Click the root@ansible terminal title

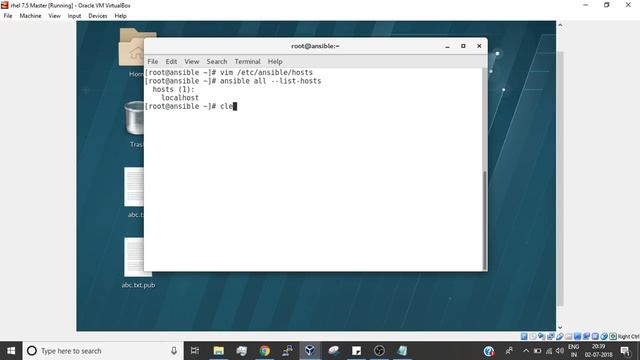click(315, 46)
